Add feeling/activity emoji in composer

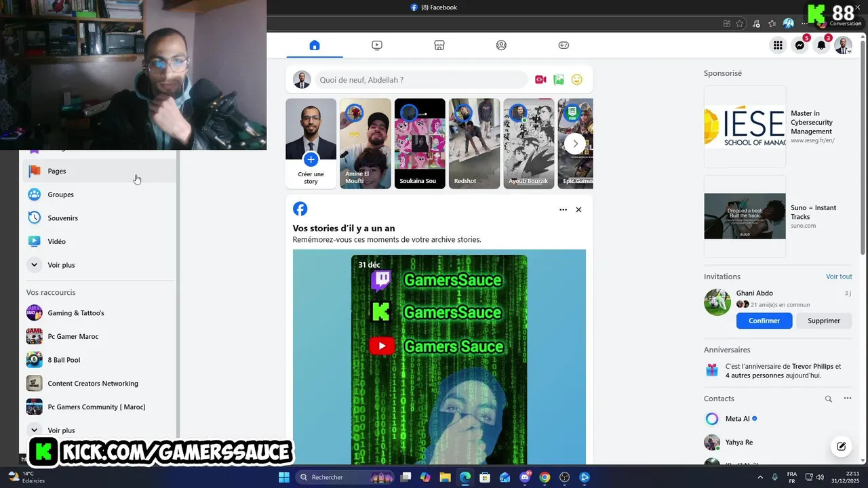click(x=577, y=80)
